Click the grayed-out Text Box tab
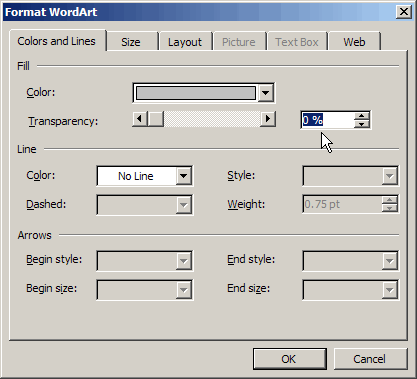417x379 pixels. pos(297,42)
